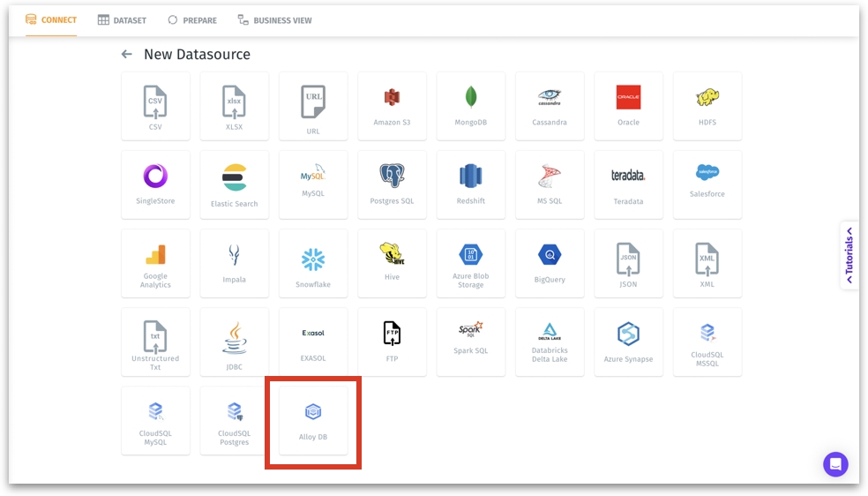Open the Postgres SQL datasource
The height and width of the screenshot is (496, 868).
(392, 184)
